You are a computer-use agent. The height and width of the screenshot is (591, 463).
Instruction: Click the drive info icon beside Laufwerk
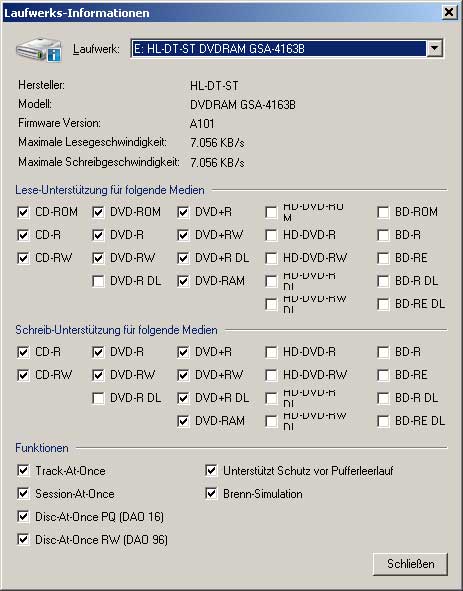pyautogui.click(x=39, y=49)
